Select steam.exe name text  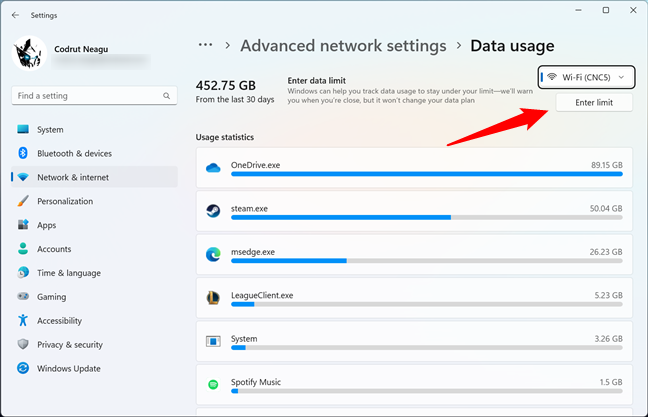[x=249, y=209]
